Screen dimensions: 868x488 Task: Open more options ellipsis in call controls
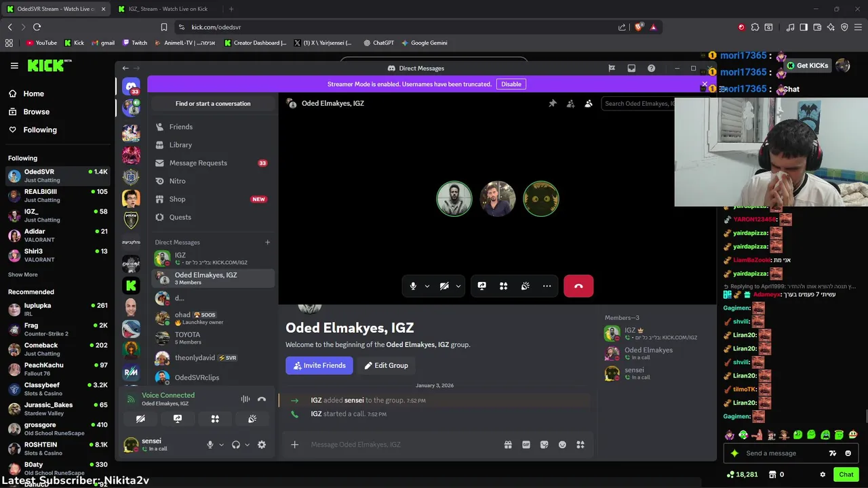click(547, 286)
